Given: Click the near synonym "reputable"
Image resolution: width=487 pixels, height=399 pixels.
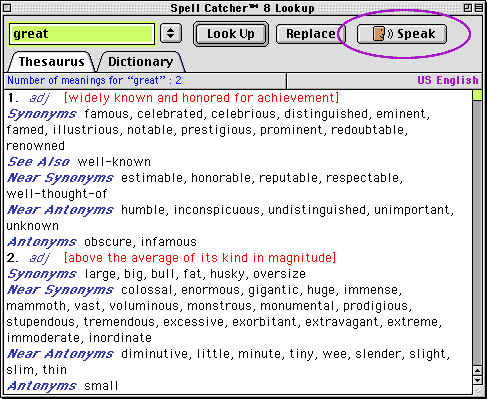Looking at the screenshot, I should click(288, 178).
